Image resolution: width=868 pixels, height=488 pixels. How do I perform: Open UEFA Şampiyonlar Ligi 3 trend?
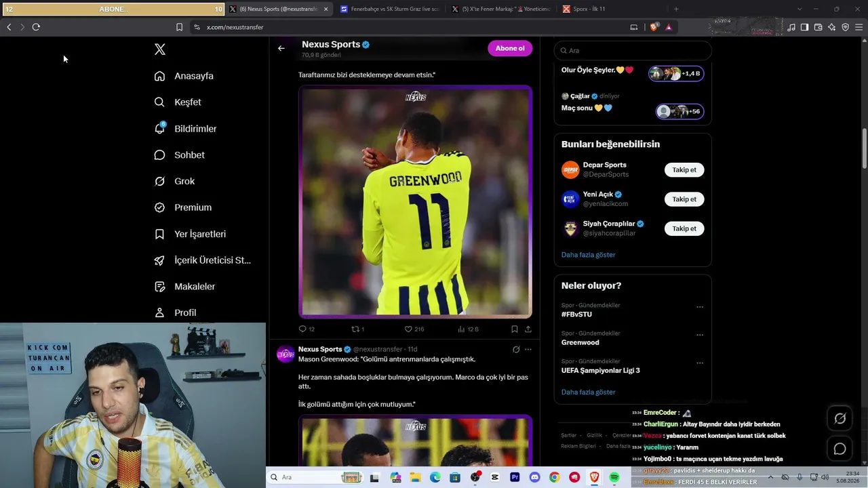600,370
